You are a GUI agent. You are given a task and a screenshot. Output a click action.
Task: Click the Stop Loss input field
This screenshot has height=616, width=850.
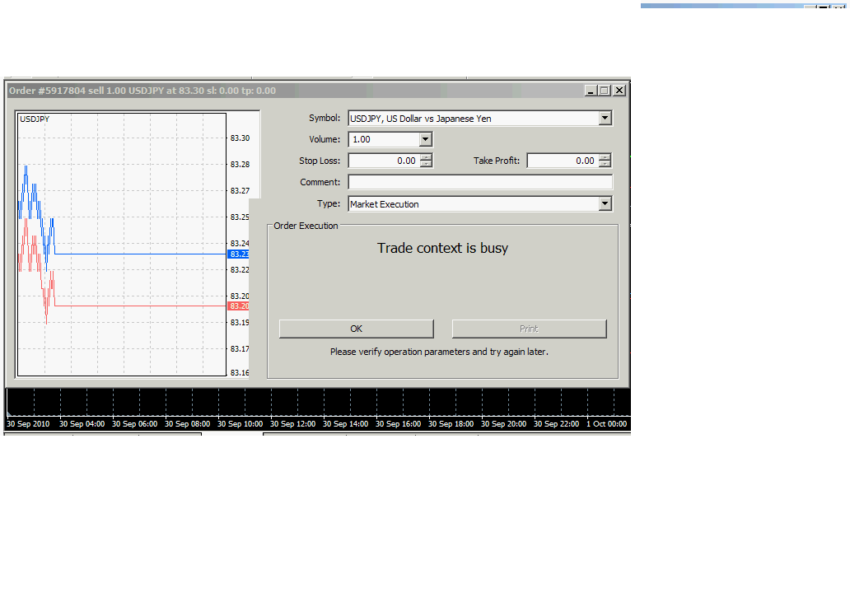[x=384, y=161]
